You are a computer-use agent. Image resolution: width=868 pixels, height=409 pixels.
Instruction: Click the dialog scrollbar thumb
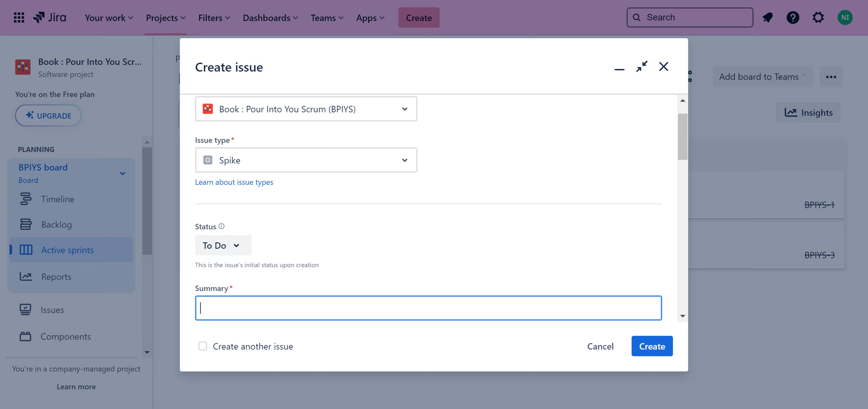tap(682, 137)
